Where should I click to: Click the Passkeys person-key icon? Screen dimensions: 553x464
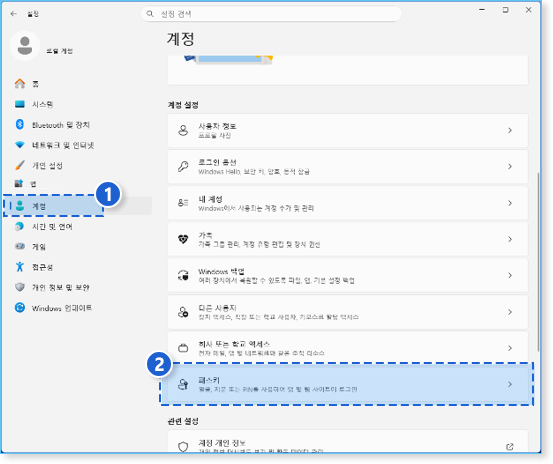pos(183,384)
